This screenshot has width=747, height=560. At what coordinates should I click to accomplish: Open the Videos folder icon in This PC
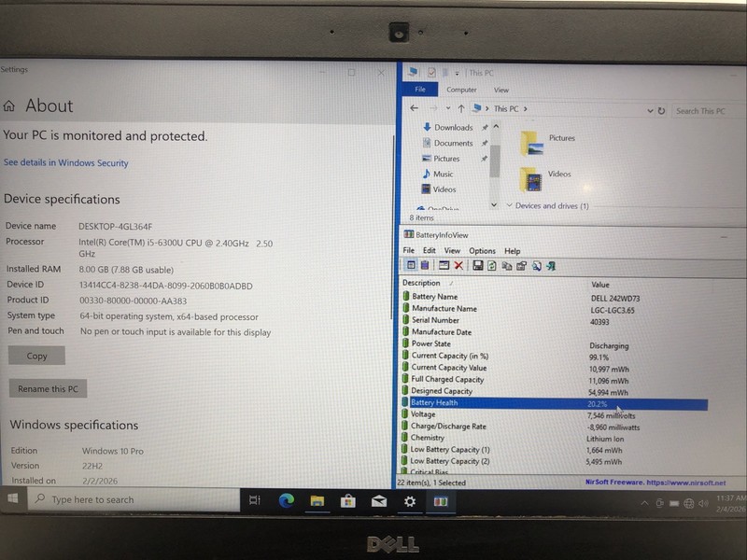[x=530, y=179]
